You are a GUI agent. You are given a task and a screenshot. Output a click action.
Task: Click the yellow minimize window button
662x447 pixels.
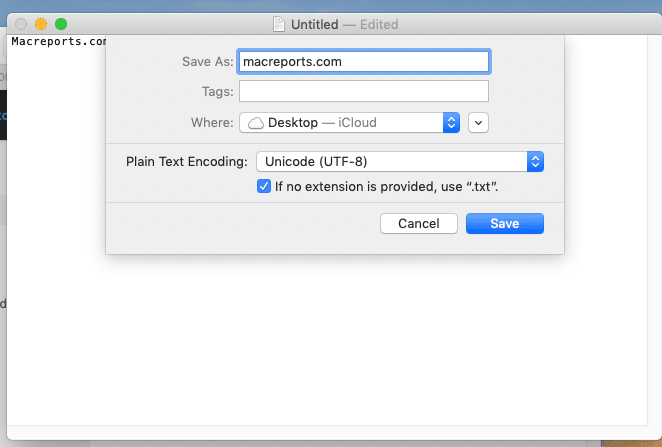(x=41, y=24)
